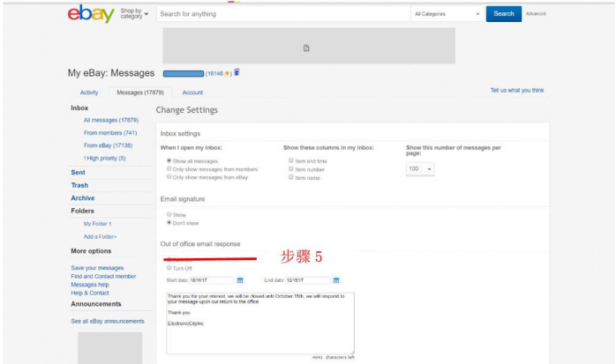The height and width of the screenshot is (364, 616).
Task: Open messages per page dropdown showing 100
Action: coord(420,169)
